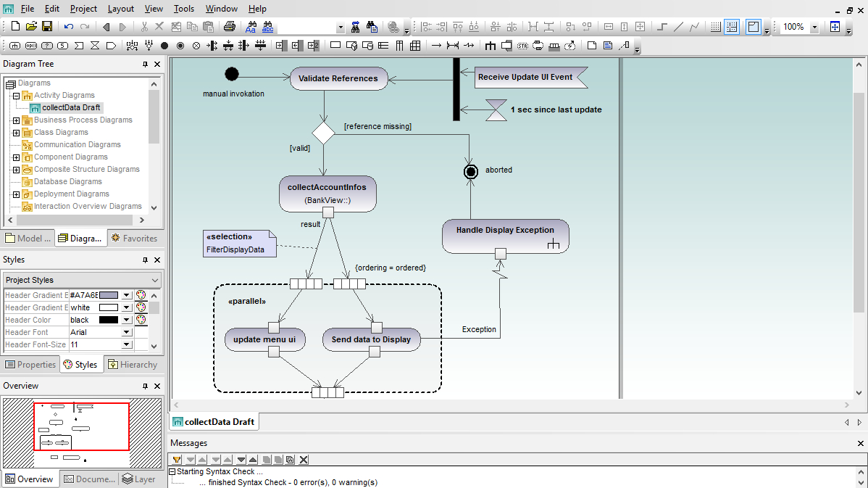
Task: Select the Initial Node tool
Action: pyautogui.click(x=164, y=46)
